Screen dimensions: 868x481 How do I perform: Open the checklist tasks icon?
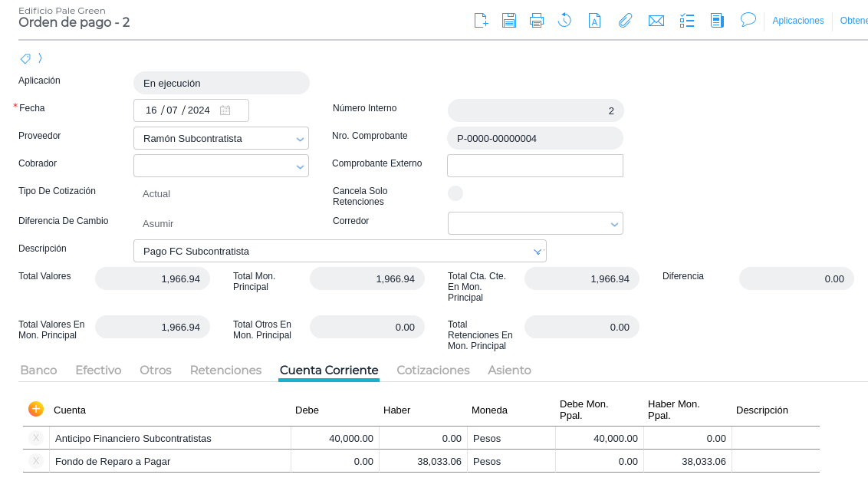click(687, 21)
